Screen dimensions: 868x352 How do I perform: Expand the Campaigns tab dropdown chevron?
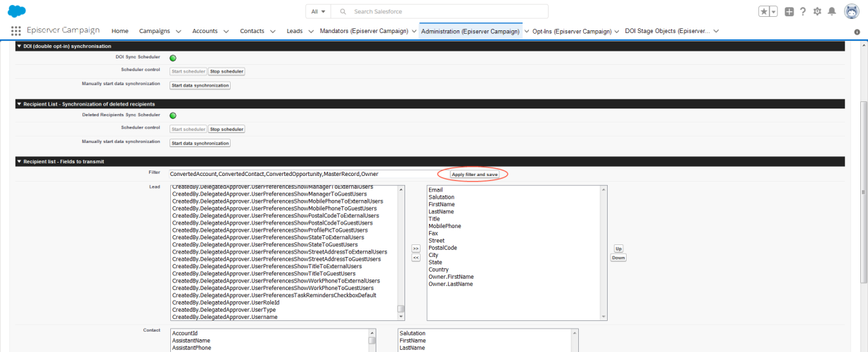point(179,32)
